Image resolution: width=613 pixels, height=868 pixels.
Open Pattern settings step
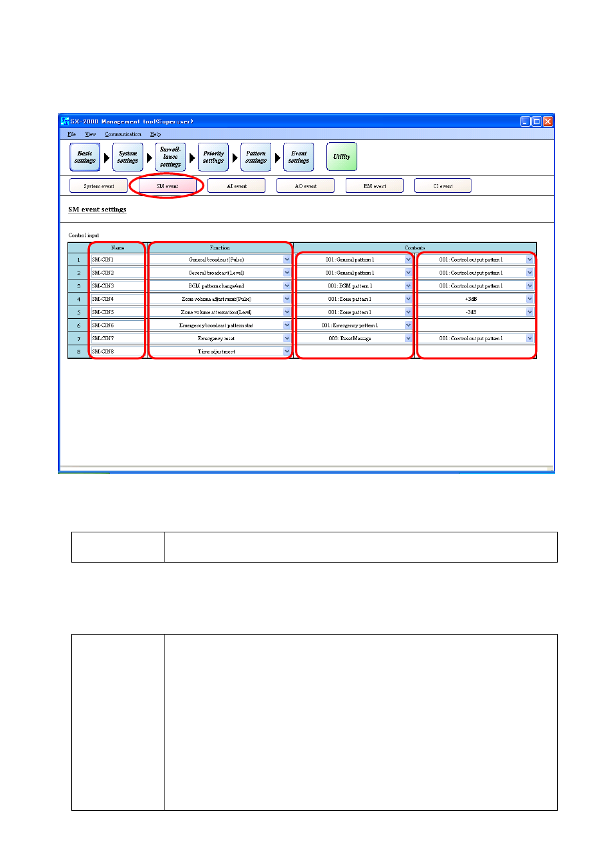tap(256, 157)
